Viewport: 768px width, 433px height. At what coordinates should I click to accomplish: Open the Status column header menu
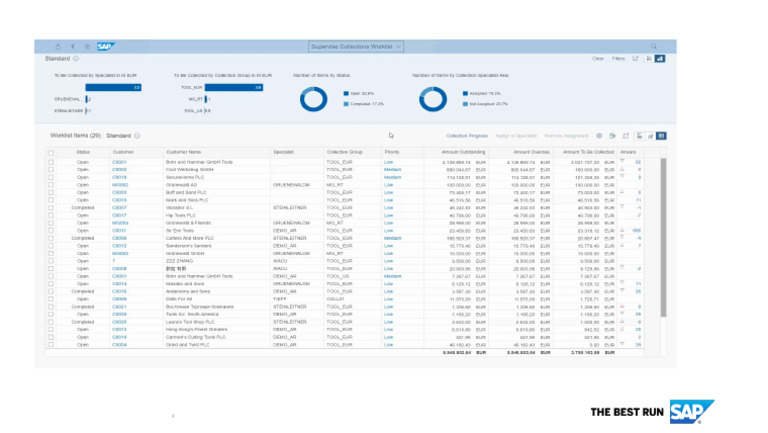point(83,152)
